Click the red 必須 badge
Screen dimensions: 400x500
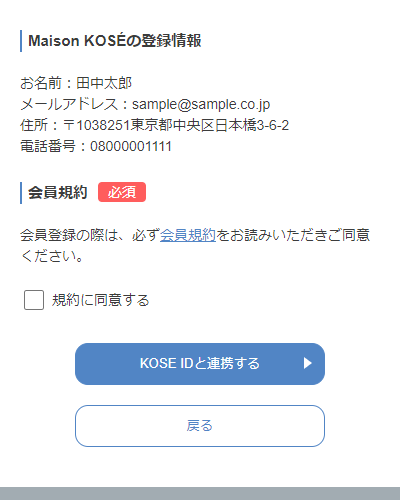122,192
